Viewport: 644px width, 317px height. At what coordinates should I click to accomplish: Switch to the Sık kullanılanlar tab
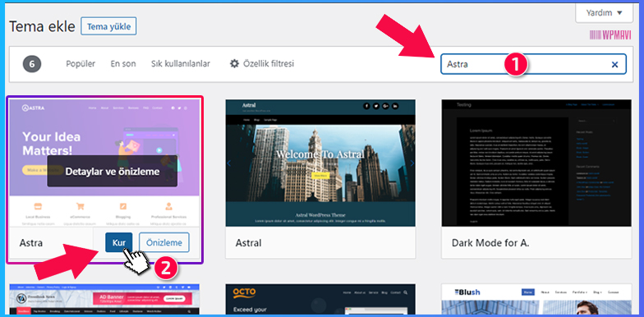181,64
